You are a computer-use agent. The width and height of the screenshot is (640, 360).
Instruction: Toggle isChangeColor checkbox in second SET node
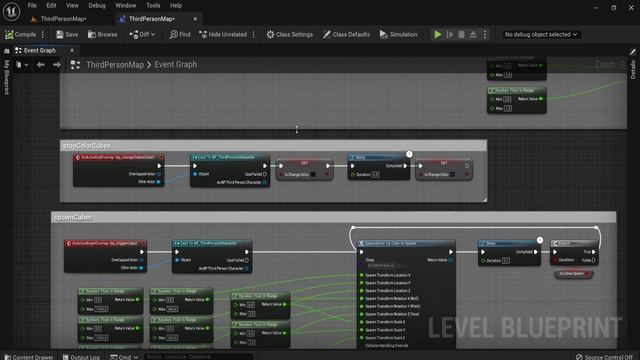452,175
